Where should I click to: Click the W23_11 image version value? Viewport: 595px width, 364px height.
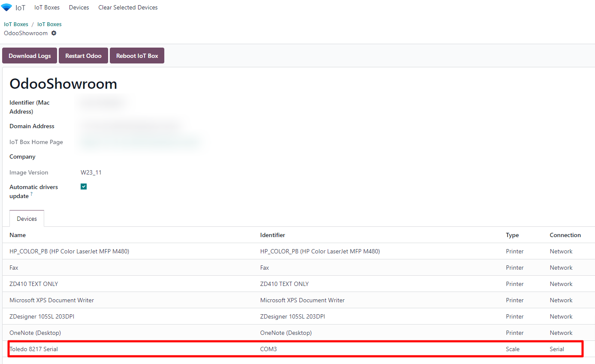coord(91,172)
